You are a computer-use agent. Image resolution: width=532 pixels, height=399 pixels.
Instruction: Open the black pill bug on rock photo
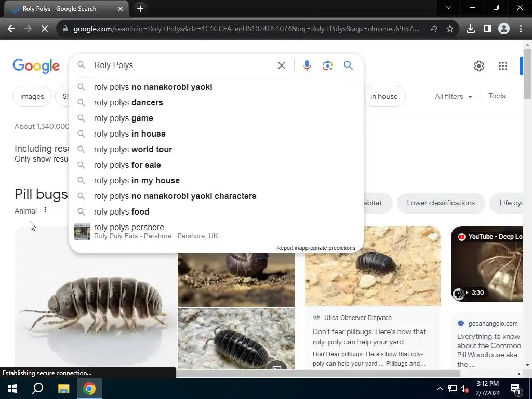click(x=236, y=338)
